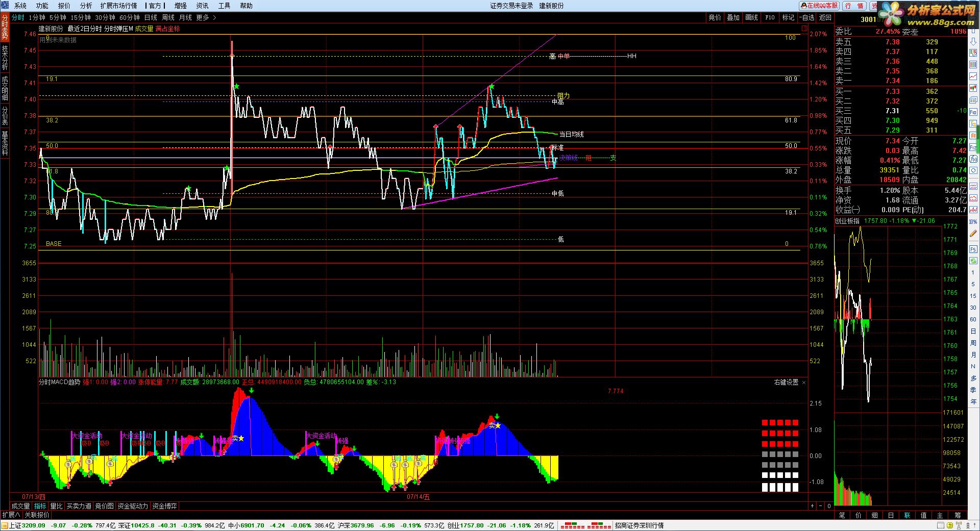
Task: Switch to 买卖力道 indicator tab
Action: coord(79,506)
